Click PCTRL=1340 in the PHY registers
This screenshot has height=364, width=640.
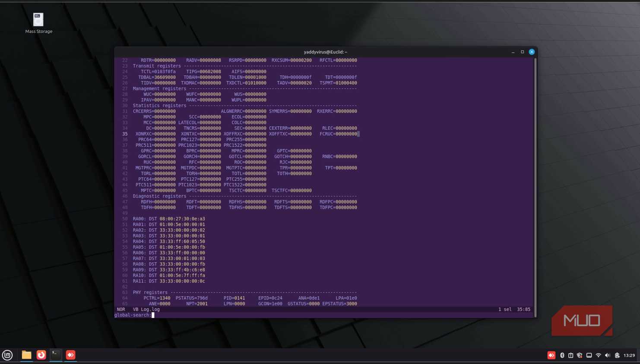[x=157, y=298]
